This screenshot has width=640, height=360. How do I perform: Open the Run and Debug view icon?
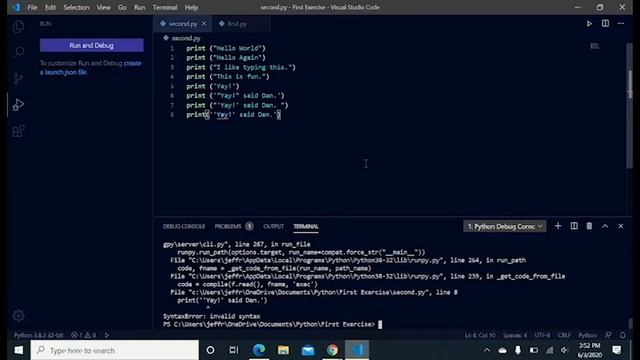[18, 104]
